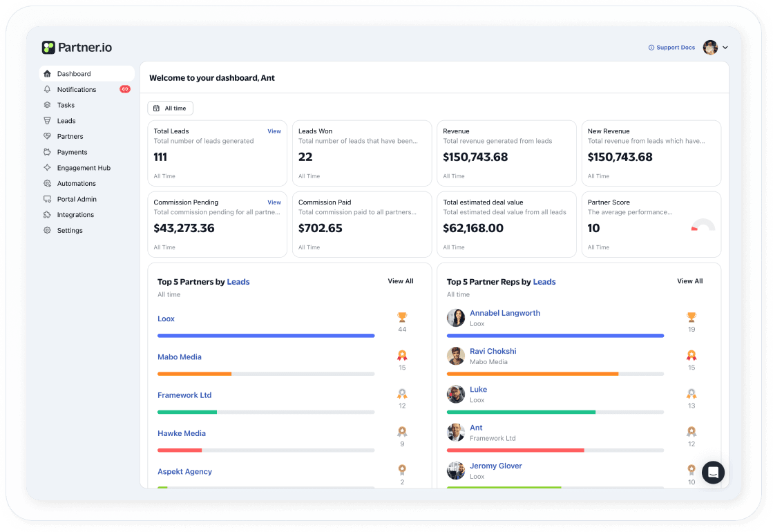Viewport: 773px width, 532px height.
Task: Go to Dashboard in the sidebar
Action: click(x=87, y=74)
